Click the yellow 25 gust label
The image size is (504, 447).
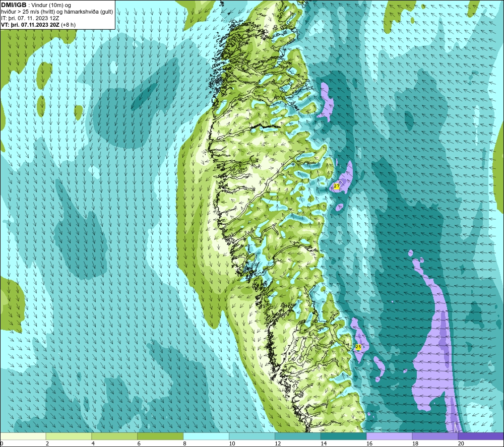(x=358, y=347)
